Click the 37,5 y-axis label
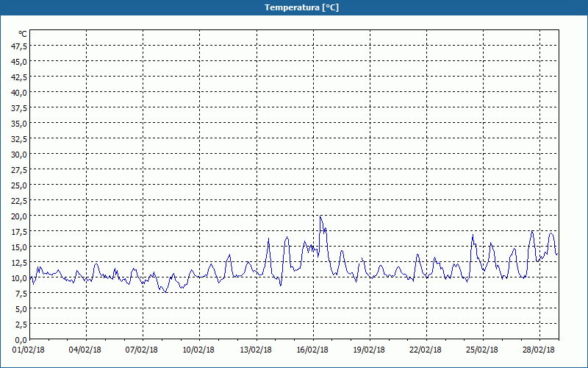 pos(20,108)
